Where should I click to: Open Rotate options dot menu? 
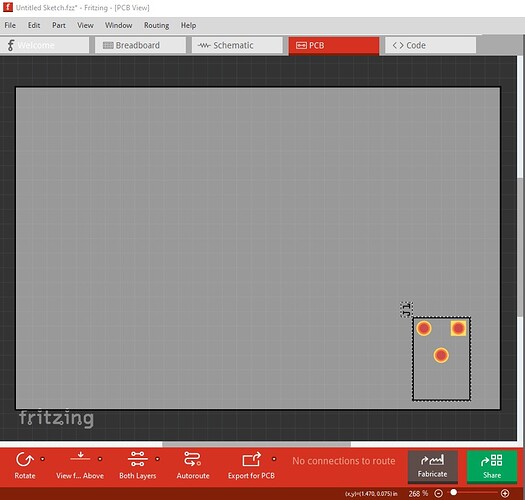(43, 459)
